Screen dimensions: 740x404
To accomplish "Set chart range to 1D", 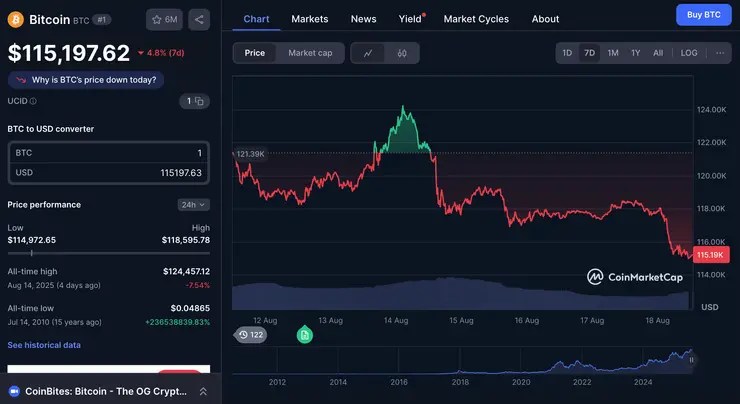I will coord(567,53).
